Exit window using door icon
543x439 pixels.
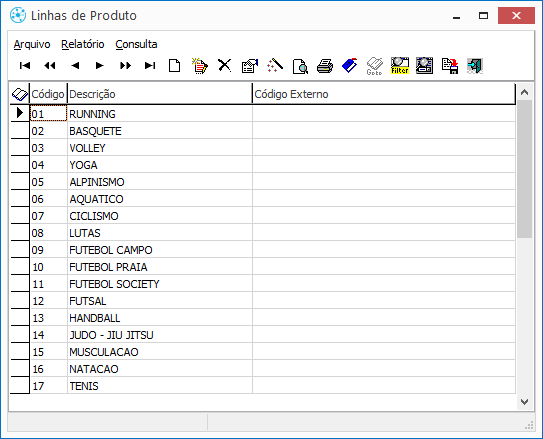474,65
